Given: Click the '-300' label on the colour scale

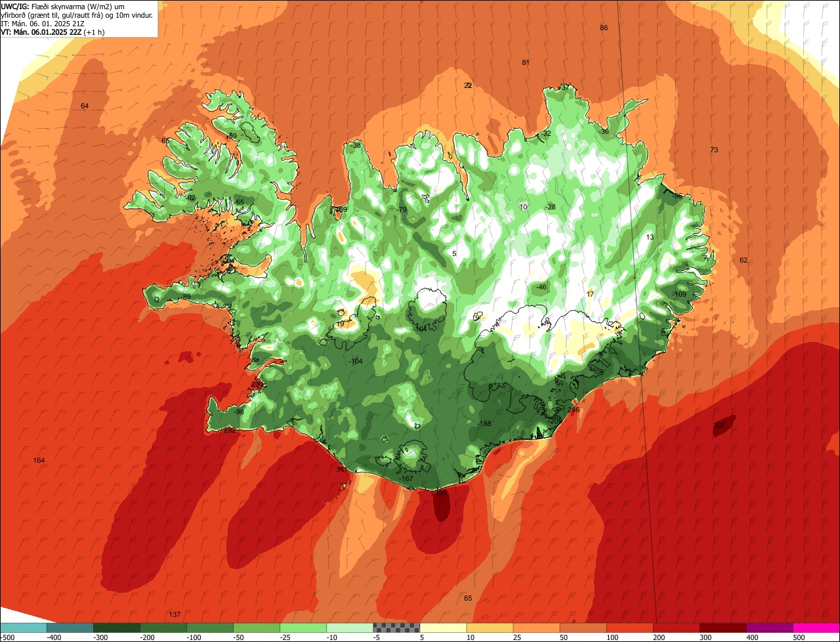Looking at the screenshot, I should [x=100, y=637].
